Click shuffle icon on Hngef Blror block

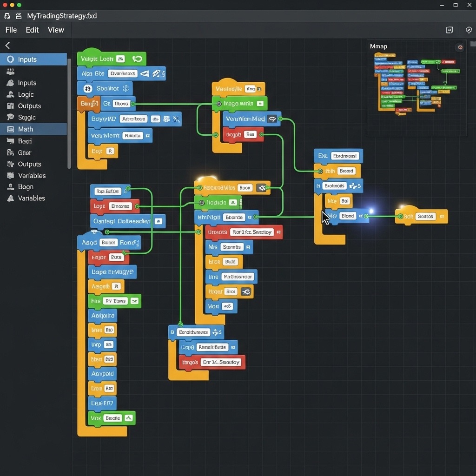coord(246,292)
